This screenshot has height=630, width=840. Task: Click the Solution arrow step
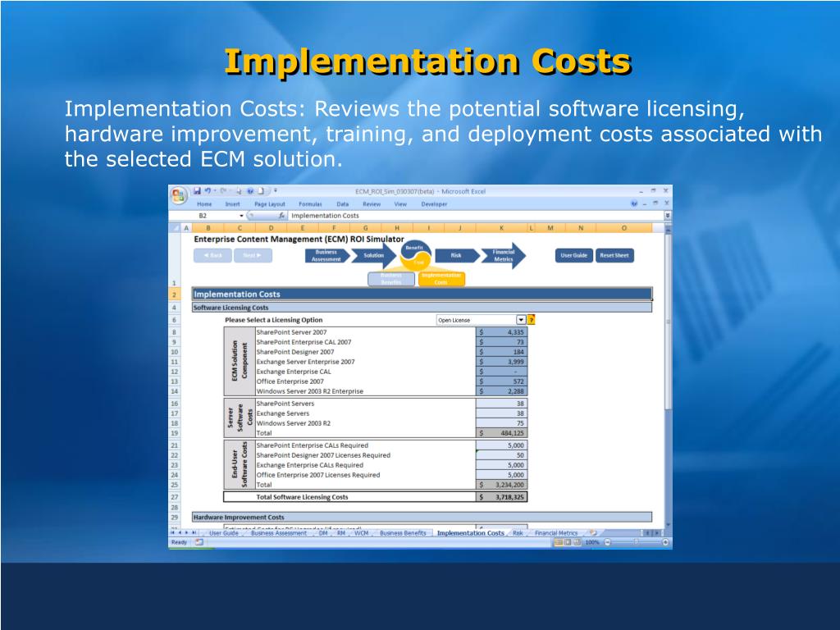click(x=373, y=256)
